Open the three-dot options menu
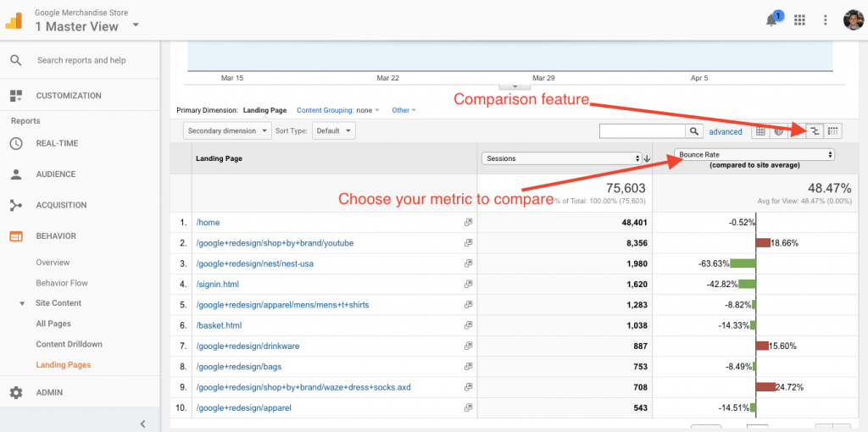The image size is (868, 432). point(826,20)
